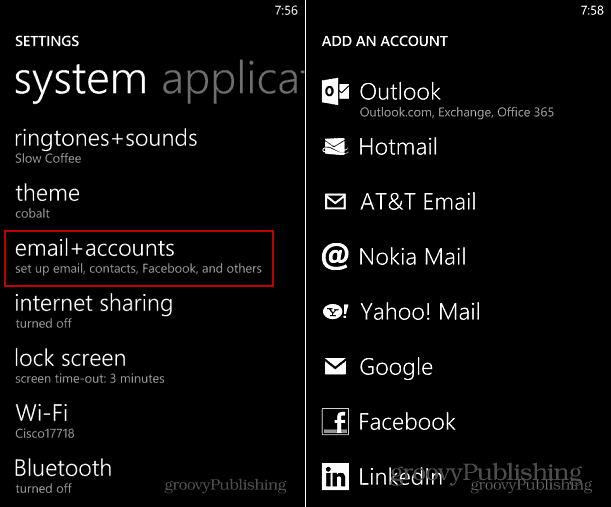Open Bluetooth settings
The image size is (611, 507).
pos(63,476)
